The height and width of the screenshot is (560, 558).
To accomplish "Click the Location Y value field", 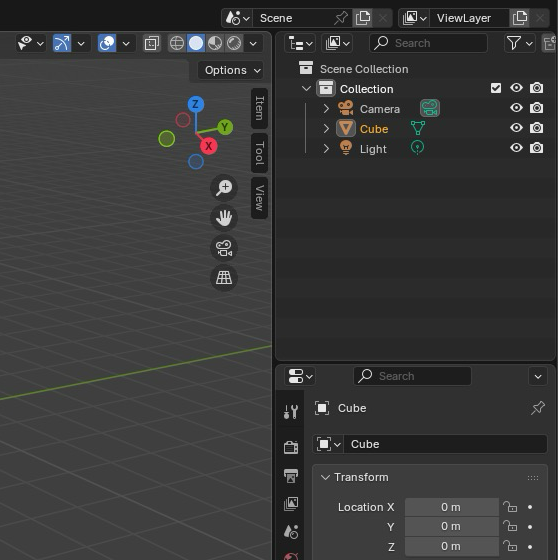I will click(x=452, y=526).
